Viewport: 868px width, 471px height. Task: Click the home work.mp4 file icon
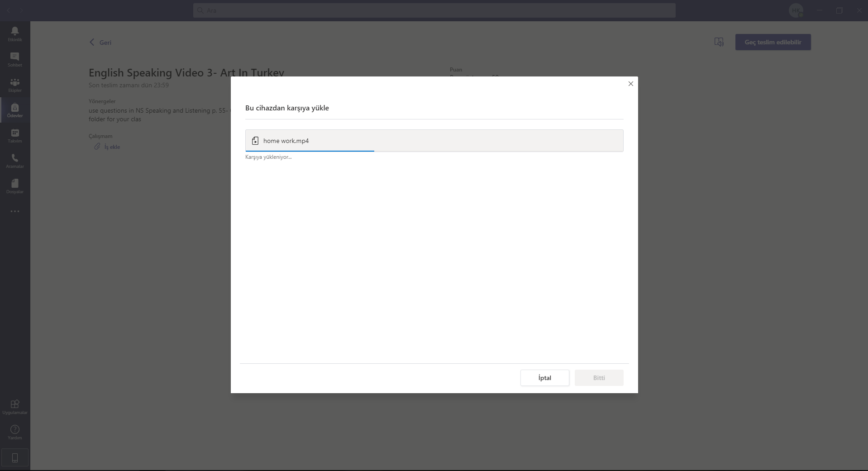pos(255,141)
